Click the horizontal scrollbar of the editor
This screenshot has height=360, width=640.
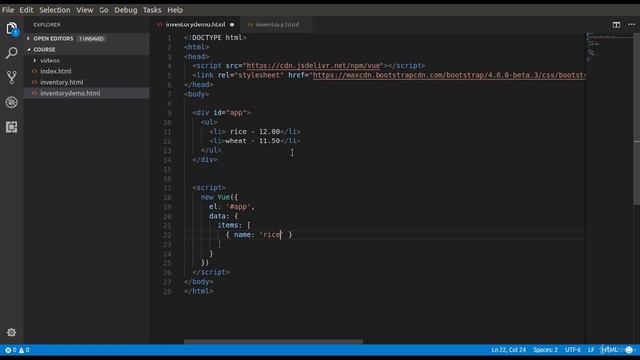click(273, 341)
